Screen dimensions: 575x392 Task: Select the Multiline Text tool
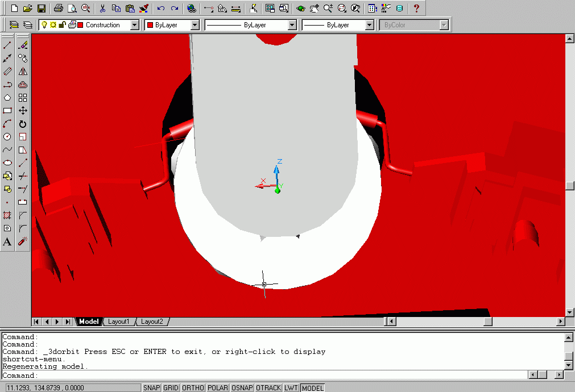coord(7,242)
